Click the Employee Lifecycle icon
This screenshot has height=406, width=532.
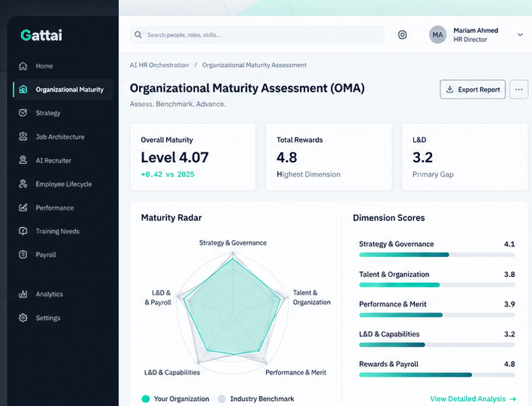point(23,184)
